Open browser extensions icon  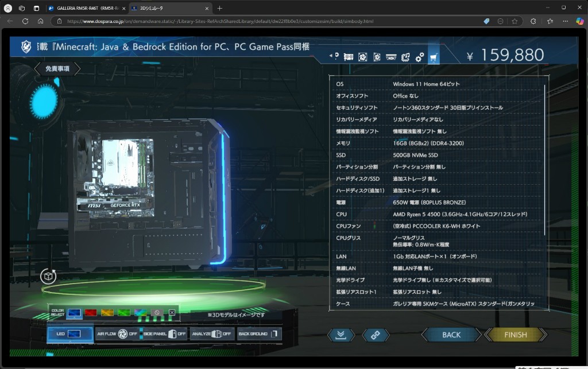coord(533,21)
